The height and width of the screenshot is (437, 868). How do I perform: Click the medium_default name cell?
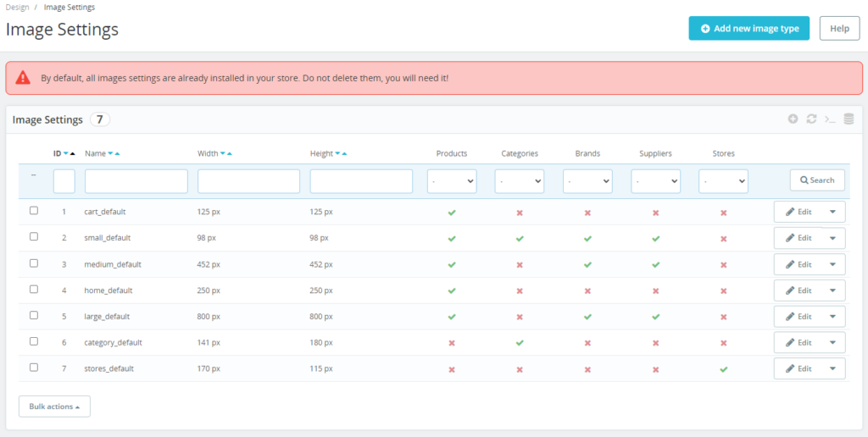pos(113,264)
